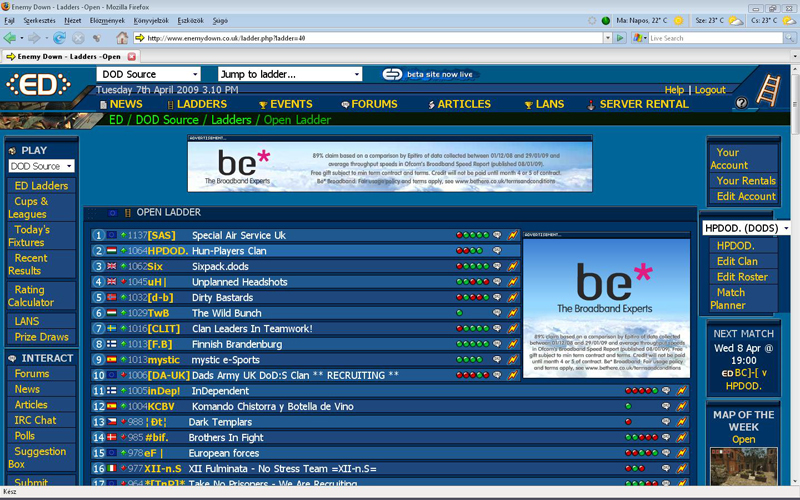Click the URL address bar
The image size is (800, 500).
tap(374, 38)
